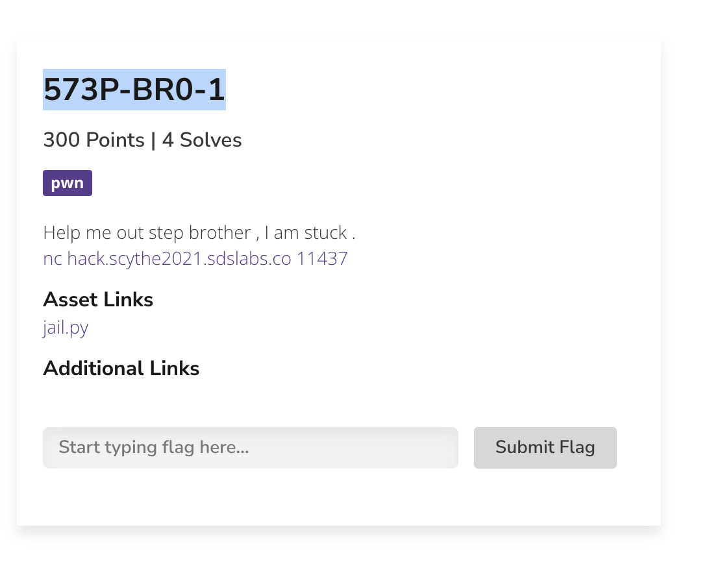Open jail.py to download the asset
Screen dimensions: 709x588
click(x=65, y=328)
